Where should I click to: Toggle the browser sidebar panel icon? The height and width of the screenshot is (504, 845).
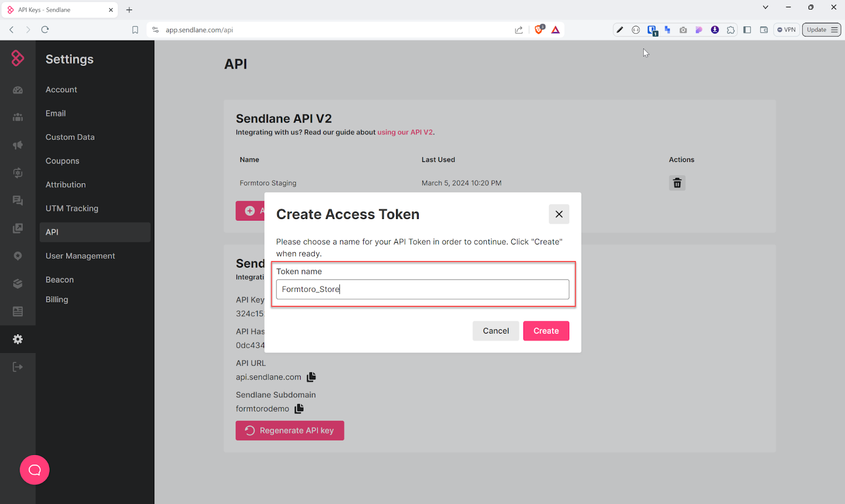click(747, 30)
